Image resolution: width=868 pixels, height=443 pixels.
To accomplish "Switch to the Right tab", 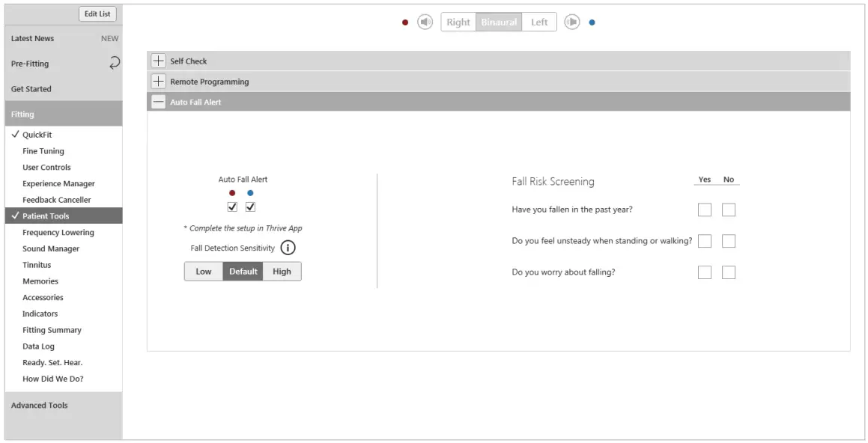I will point(458,22).
